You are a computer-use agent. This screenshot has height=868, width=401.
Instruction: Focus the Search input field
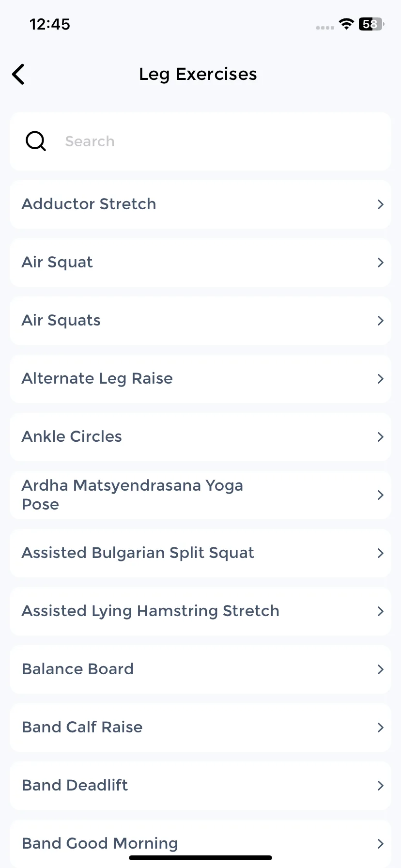[200, 141]
